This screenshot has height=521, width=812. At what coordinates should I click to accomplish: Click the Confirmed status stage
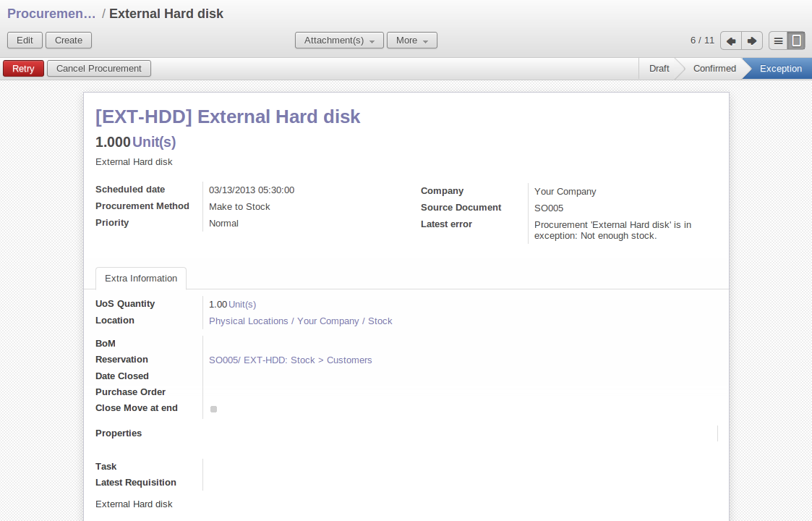point(714,69)
